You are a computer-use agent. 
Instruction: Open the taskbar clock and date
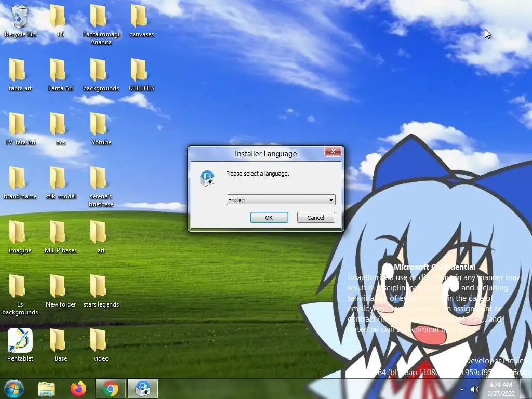(501, 389)
